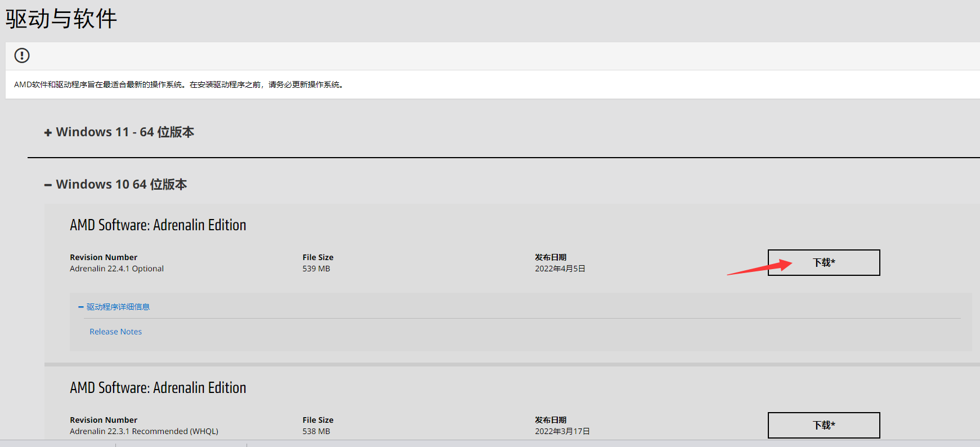
Task: Select file size 538 MB
Action: 316,431
